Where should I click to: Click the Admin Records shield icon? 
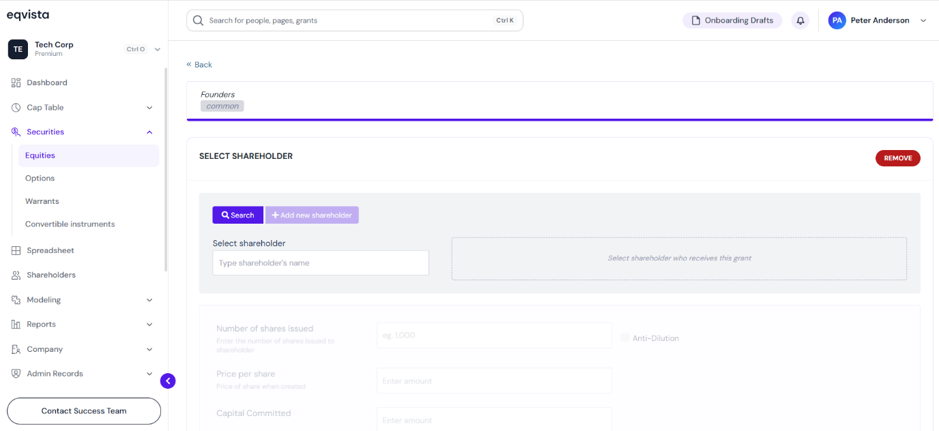pyautogui.click(x=16, y=374)
